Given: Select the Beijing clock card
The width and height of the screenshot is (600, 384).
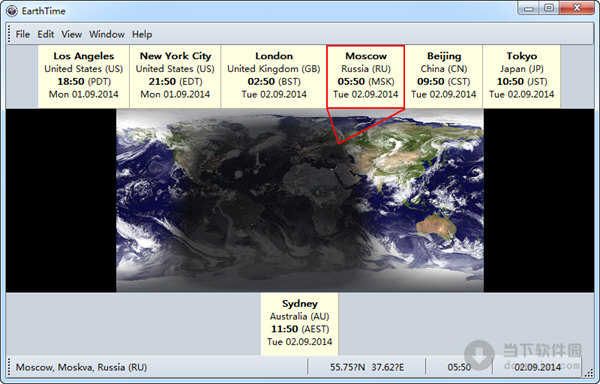Looking at the screenshot, I should coord(444,76).
